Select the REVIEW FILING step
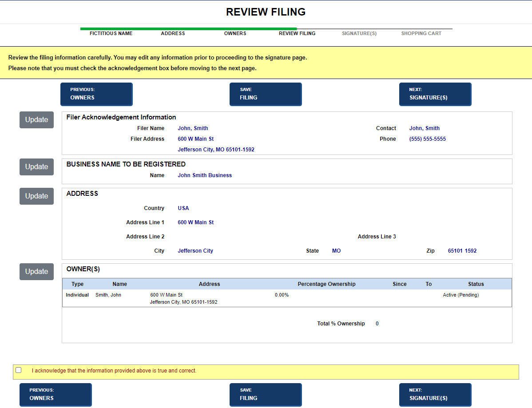 (x=297, y=33)
